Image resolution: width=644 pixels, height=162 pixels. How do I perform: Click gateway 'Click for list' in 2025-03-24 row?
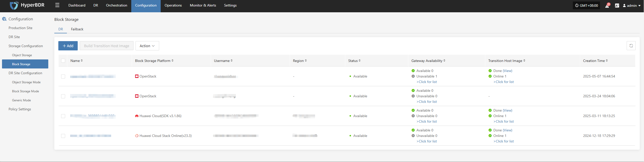(427, 102)
